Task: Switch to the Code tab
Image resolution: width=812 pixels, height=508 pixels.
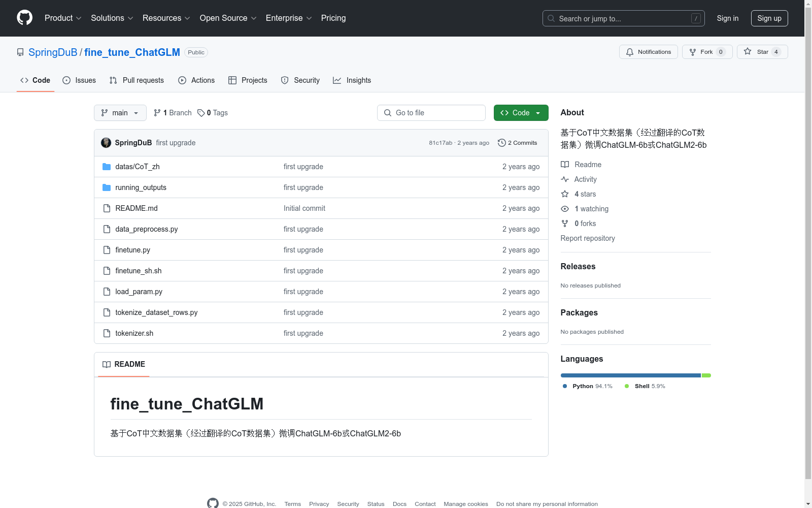Action: pos(35,80)
